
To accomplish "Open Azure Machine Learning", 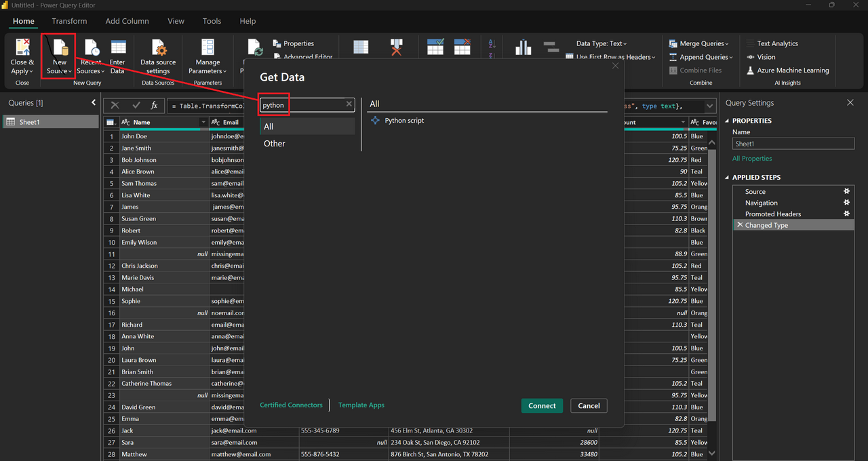I will click(x=787, y=71).
